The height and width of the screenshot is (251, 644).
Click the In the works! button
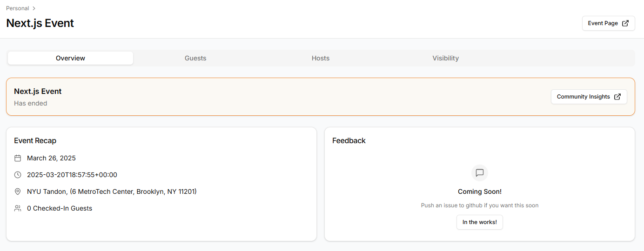click(x=480, y=222)
